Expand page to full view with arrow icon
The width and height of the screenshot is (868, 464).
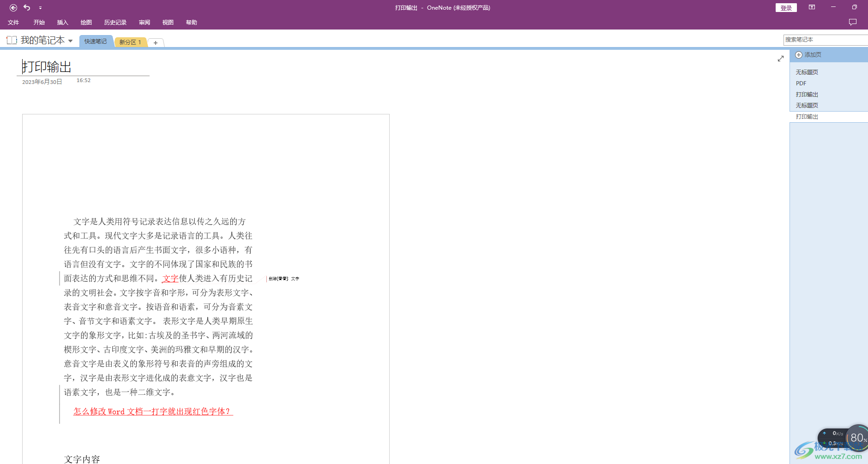coord(781,59)
